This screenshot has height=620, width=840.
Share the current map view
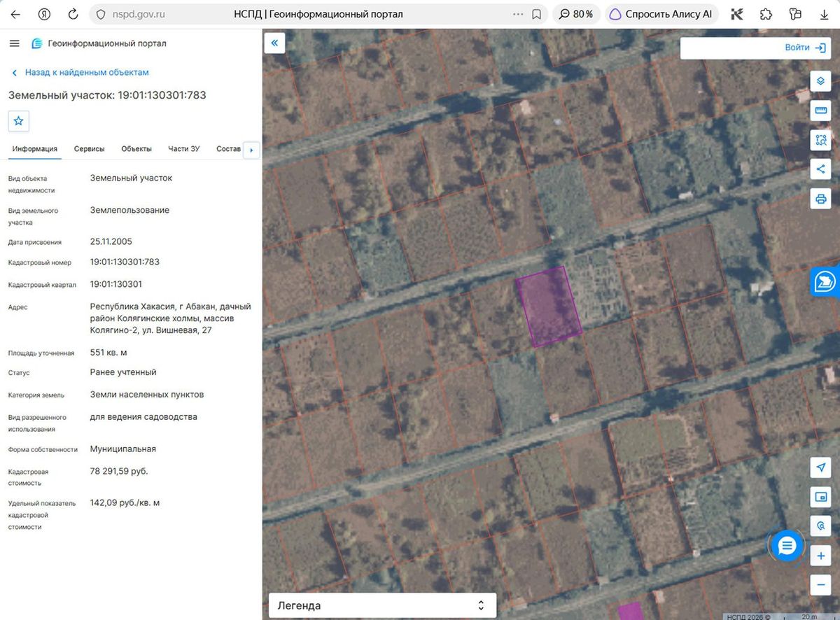(821, 169)
